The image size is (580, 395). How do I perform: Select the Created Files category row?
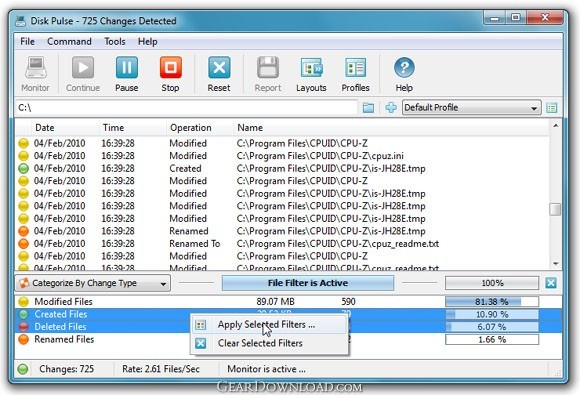coord(288,314)
